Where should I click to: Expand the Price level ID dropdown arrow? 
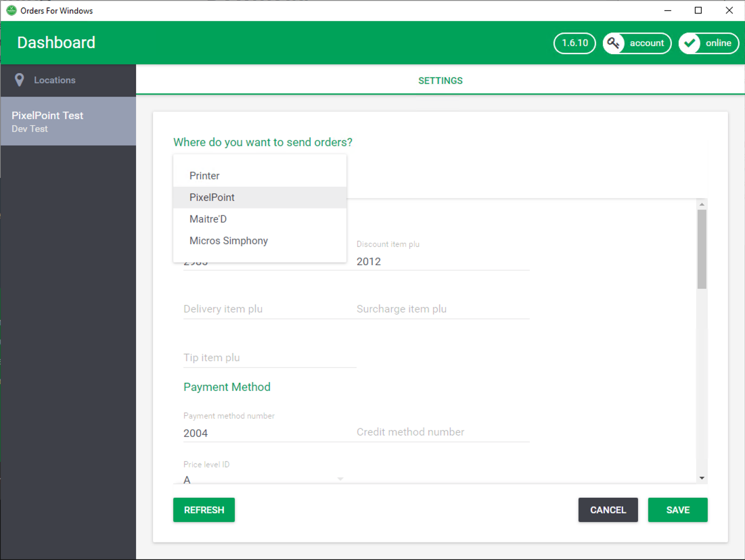pos(340,479)
